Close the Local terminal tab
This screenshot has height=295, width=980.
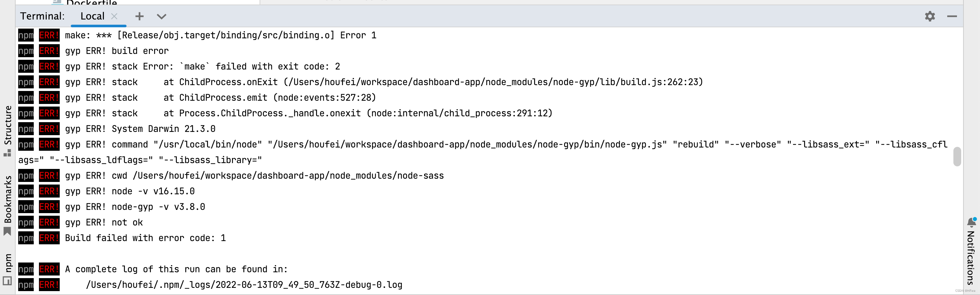pyautogui.click(x=114, y=16)
